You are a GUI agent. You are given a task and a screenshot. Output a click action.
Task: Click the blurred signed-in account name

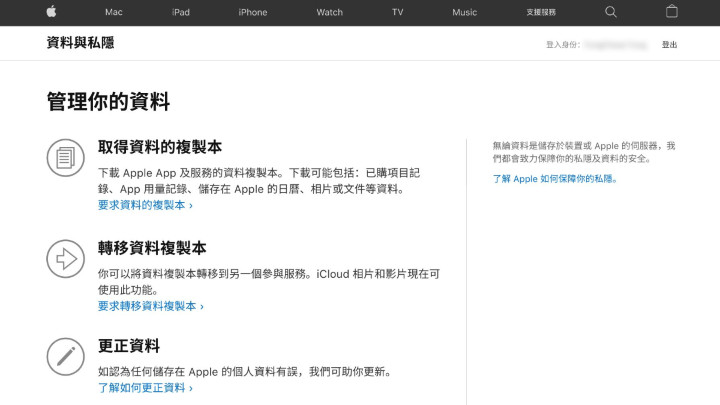616,45
